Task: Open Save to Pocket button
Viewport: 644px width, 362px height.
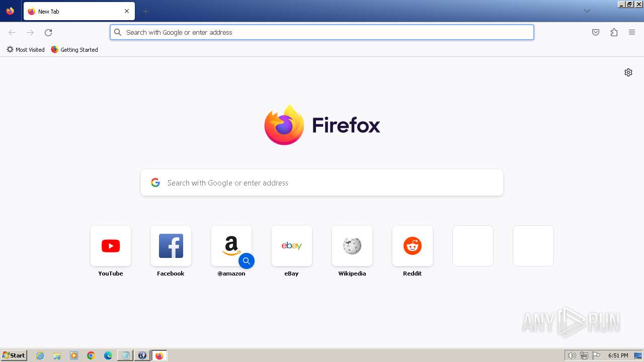Action: [596, 32]
